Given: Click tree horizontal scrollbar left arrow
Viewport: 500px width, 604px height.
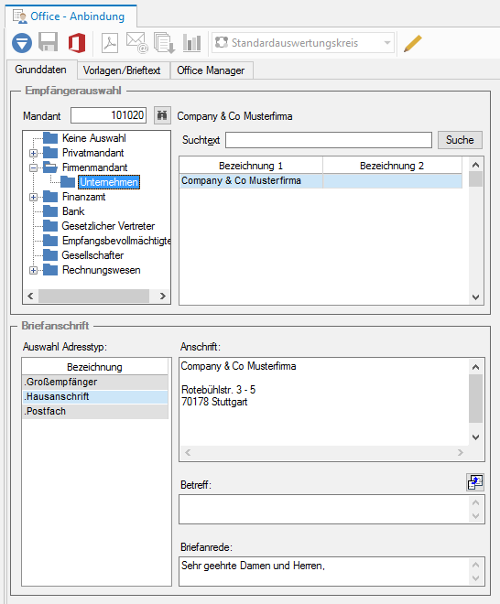Looking at the screenshot, I should tap(30, 296).
